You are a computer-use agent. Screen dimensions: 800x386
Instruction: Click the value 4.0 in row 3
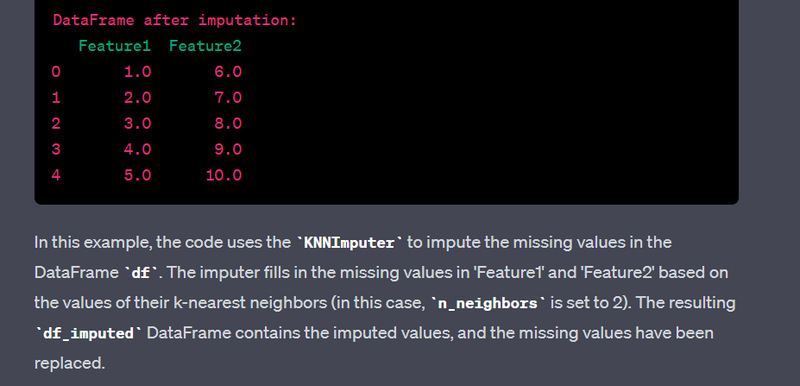(138, 150)
